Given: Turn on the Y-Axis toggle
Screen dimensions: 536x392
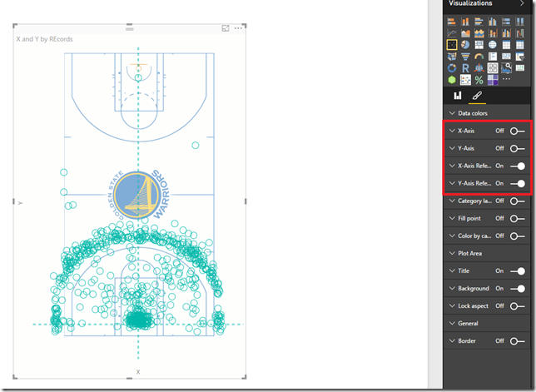Looking at the screenshot, I should click(x=517, y=148).
